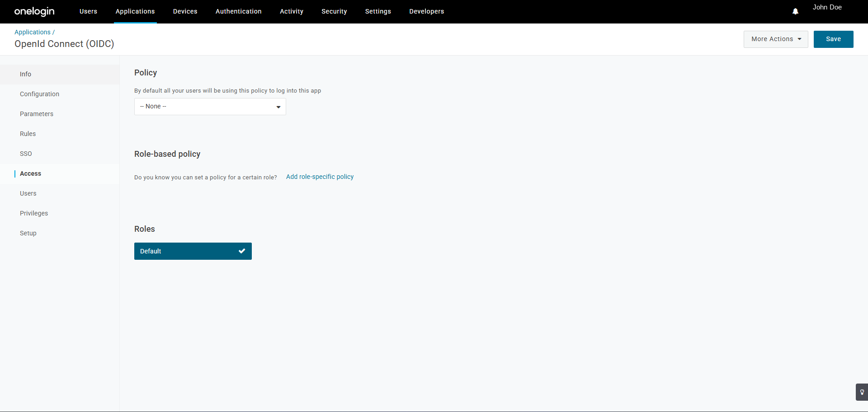Screen dimensions: 868x412
Task: Select the Access sidebar tab
Action: coord(60,173)
